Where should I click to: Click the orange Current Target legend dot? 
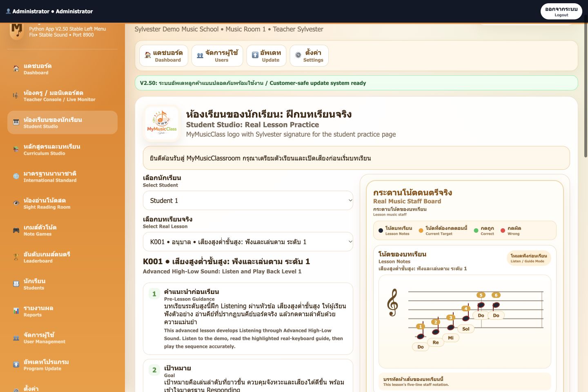click(421, 231)
